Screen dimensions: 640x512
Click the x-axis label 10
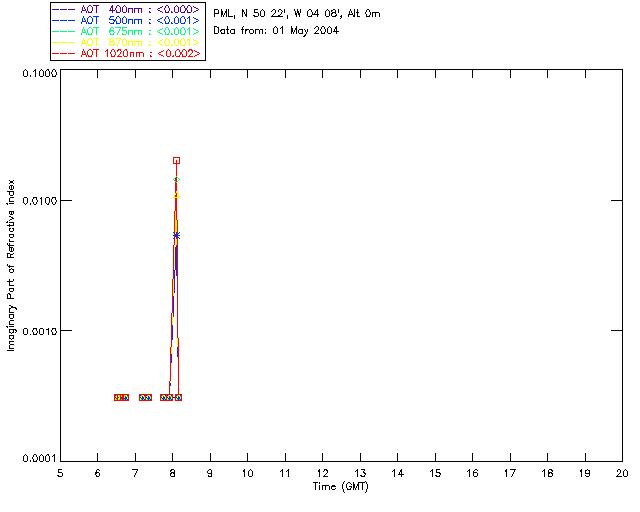pyautogui.click(x=247, y=473)
